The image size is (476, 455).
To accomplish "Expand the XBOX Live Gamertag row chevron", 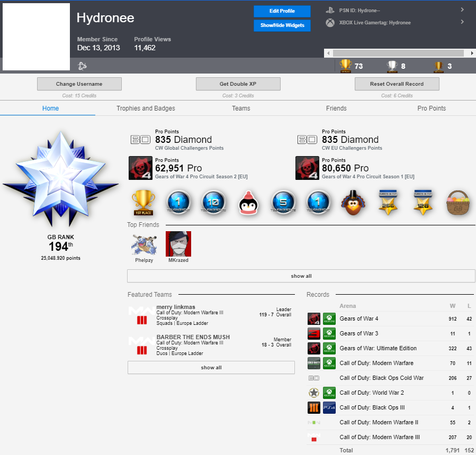I will pyautogui.click(x=462, y=22).
